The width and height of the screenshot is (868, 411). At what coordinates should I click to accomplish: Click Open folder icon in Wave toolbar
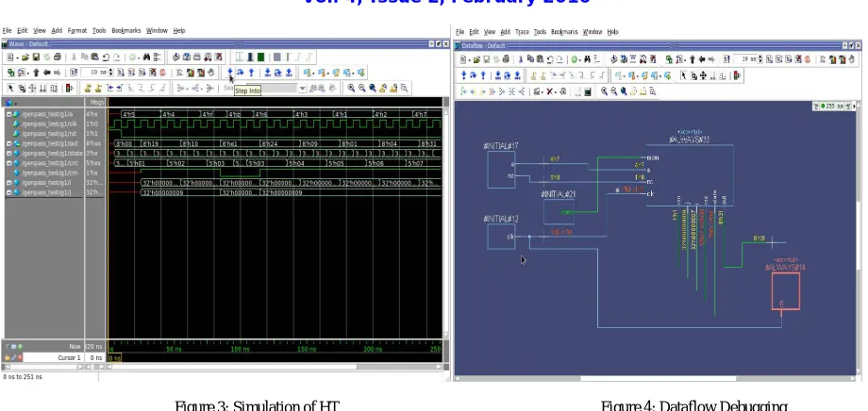25,57
